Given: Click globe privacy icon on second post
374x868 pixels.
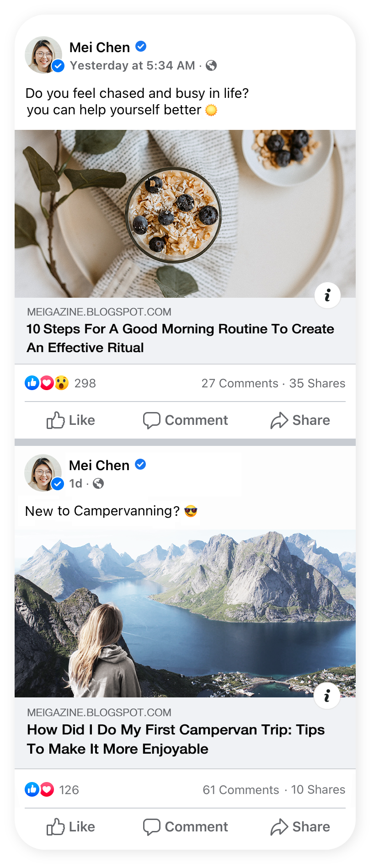Looking at the screenshot, I should click(x=98, y=483).
